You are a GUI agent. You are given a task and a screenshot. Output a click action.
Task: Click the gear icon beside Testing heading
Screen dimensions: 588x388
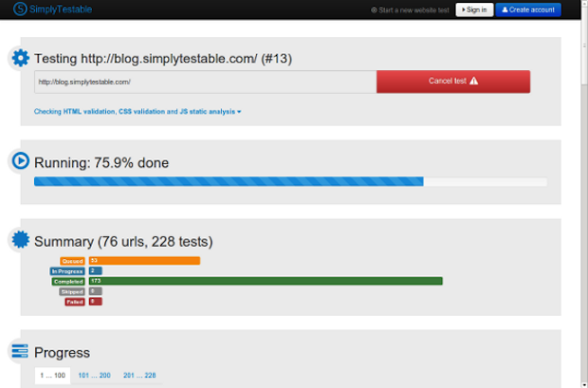pos(20,58)
